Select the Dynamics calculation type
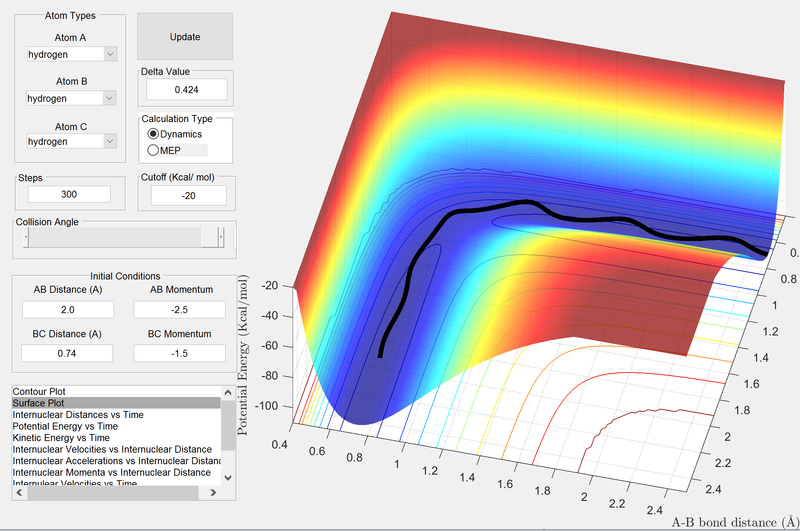 click(x=154, y=133)
